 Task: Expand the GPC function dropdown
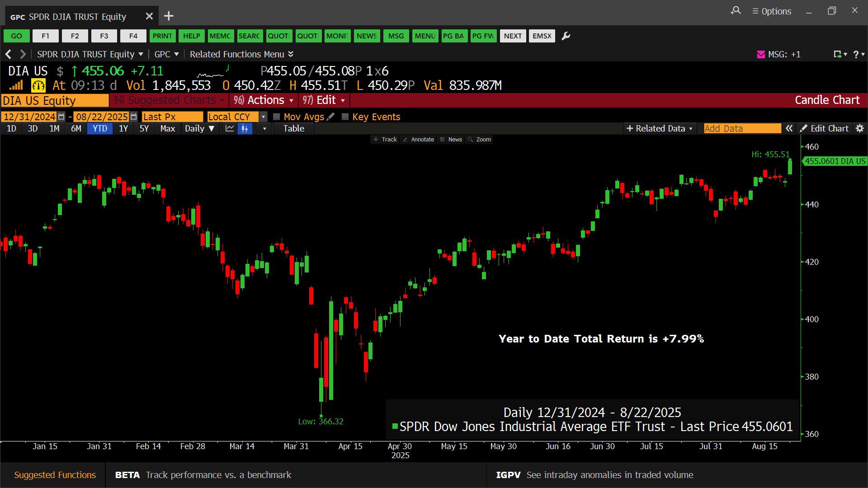tap(166, 54)
